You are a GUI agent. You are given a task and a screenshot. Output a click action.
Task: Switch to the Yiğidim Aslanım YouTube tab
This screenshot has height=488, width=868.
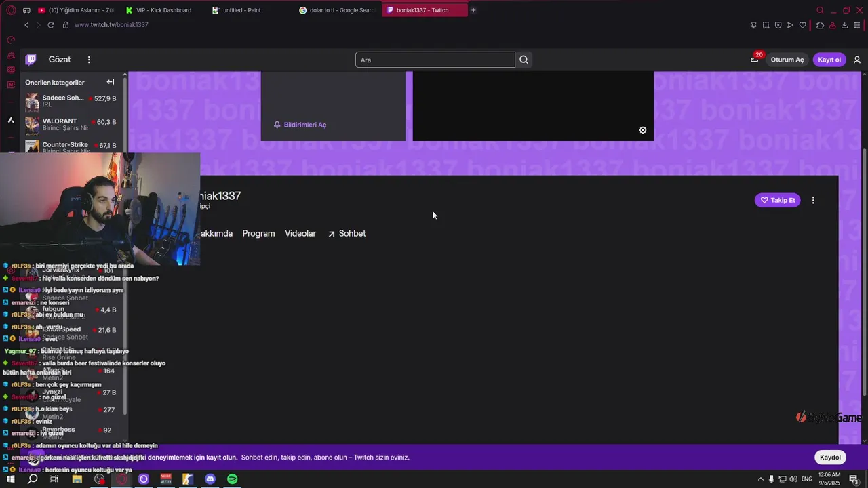[77, 10]
